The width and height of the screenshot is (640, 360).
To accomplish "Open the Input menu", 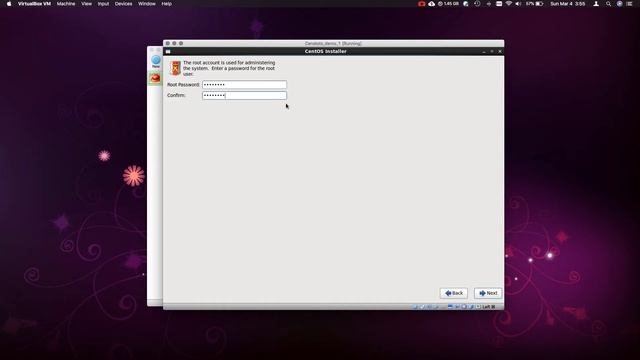I will click(x=103, y=4).
